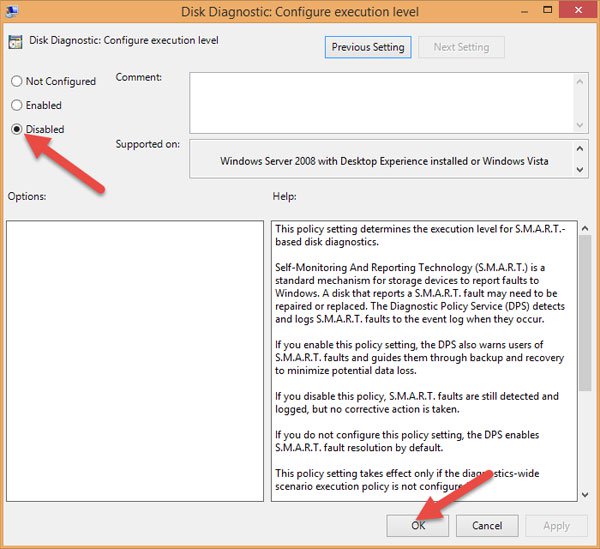The height and width of the screenshot is (549, 600).
Task: Click help text 'This policy setting determines'
Action: [x=420, y=235]
